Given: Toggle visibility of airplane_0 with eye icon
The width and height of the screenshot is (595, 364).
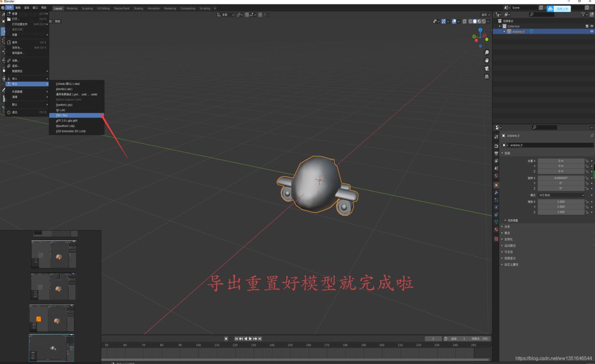Looking at the screenshot, I should click(592, 31).
